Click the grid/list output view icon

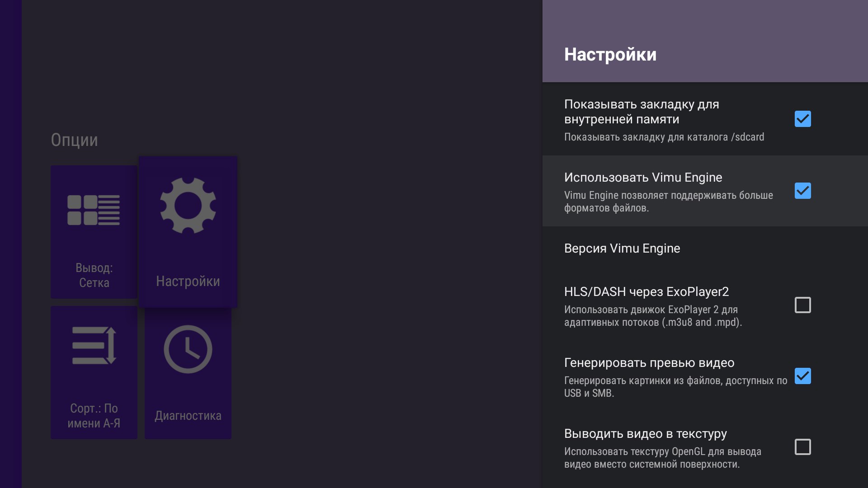click(x=94, y=210)
